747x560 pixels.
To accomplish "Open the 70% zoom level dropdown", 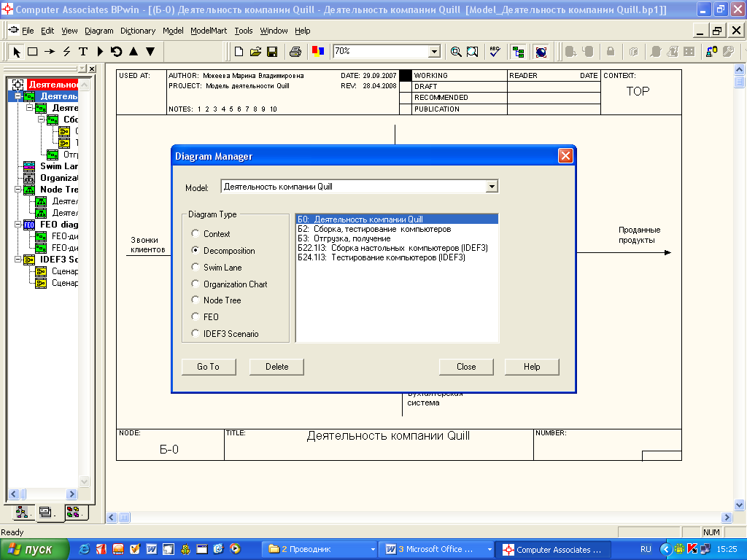I will [x=434, y=52].
